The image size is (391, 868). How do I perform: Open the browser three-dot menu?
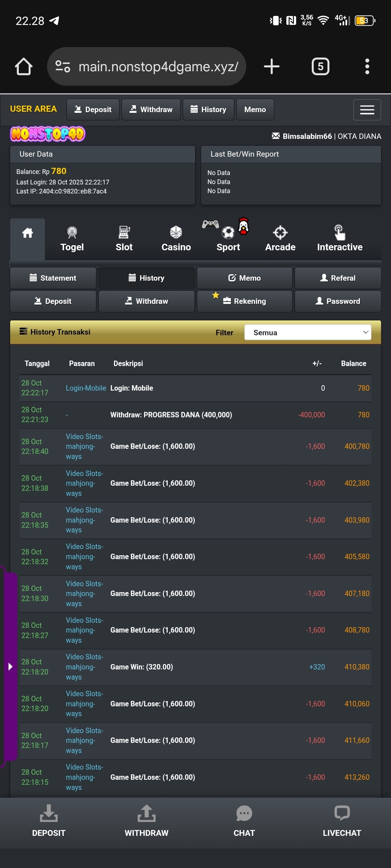point(367,67)
